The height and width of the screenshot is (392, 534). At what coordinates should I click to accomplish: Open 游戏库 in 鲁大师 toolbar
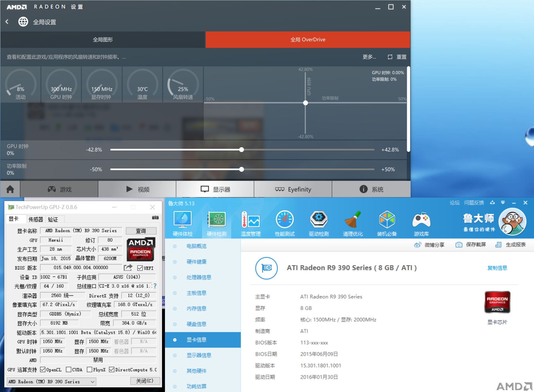[x=421, y=224]
